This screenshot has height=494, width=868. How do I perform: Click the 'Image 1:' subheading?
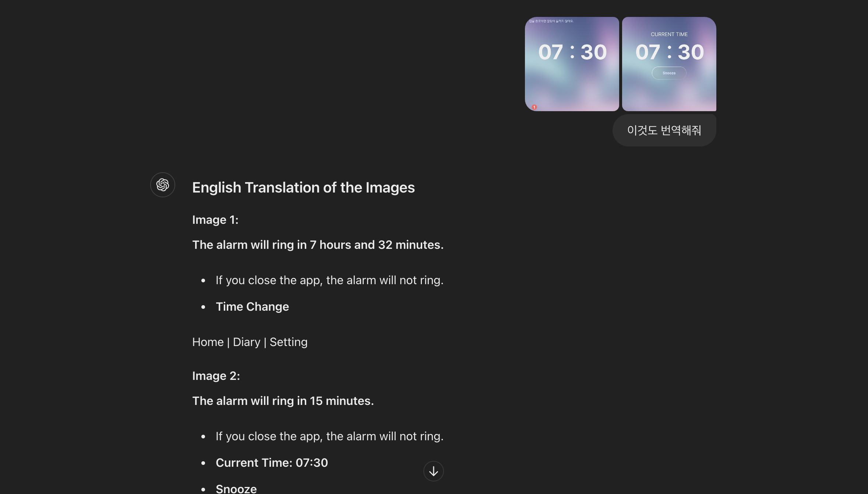215,220
